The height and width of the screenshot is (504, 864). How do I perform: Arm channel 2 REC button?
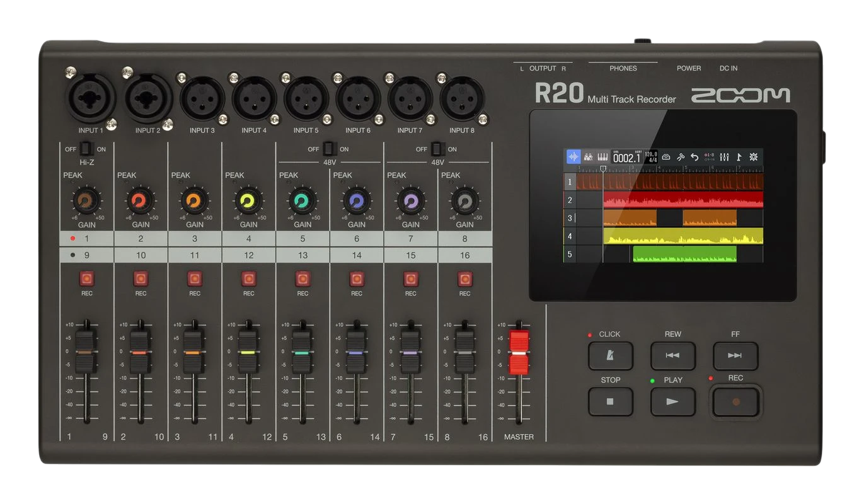point(141,279)
